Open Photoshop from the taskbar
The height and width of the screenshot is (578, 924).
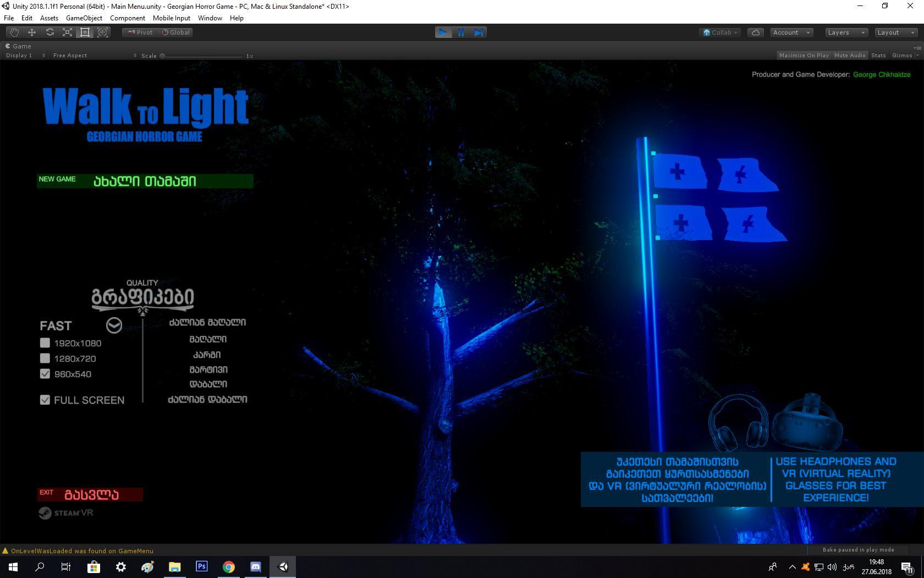[x=201, y=566]
